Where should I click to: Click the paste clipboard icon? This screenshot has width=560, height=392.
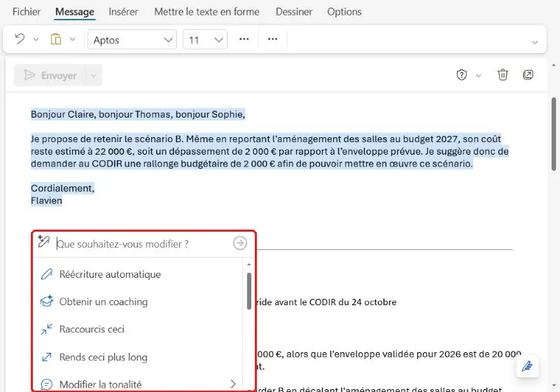(56, 39)
